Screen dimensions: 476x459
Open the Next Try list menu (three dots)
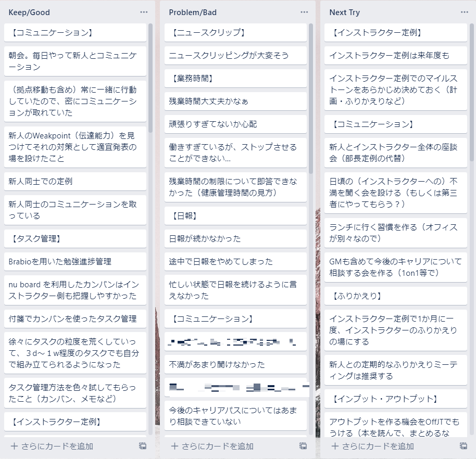(465, 12)
